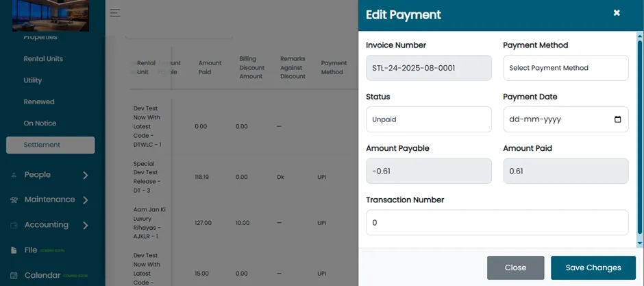Viewport: 644px width, 286px height.
Task: Click the Remarks Against Discount column header
Action: tap(293, 67)
